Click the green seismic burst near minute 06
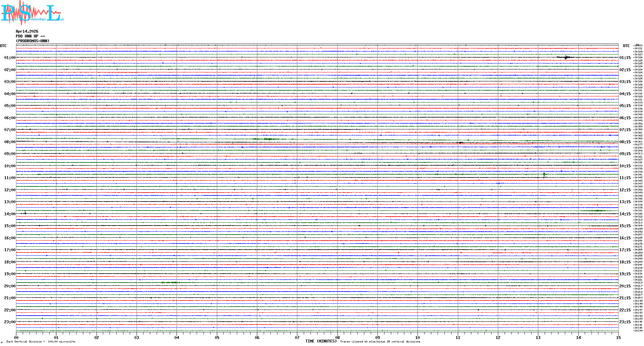644x346 pixels. pyautogui.click(x=267, y=139)
